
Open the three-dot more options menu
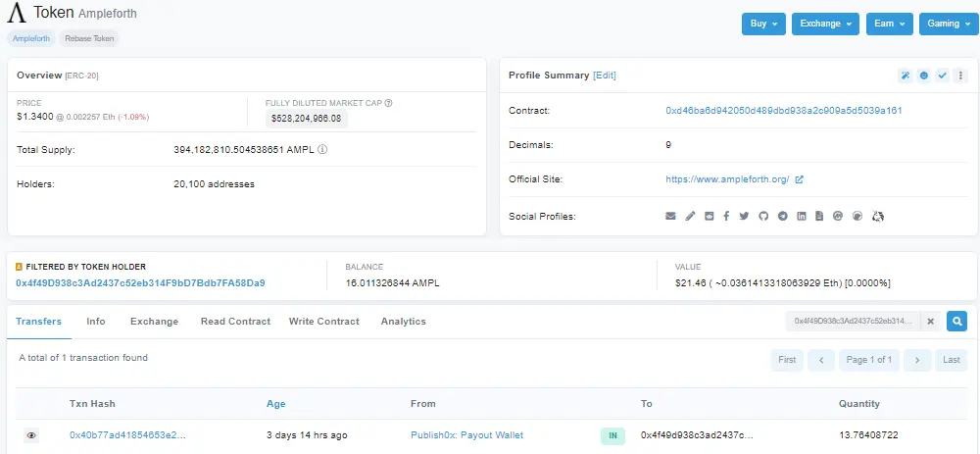[961, 76]
